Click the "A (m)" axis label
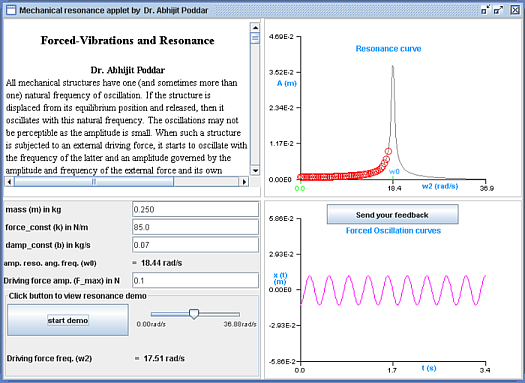This screenshot has height=383, width=525. click(287, 83)
